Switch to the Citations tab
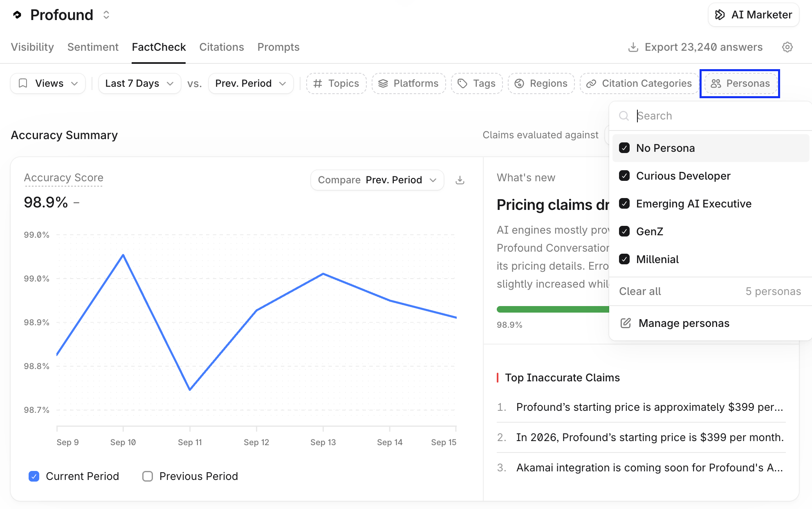This screenshot has width=812, height=509. click(x=222, y=47)
